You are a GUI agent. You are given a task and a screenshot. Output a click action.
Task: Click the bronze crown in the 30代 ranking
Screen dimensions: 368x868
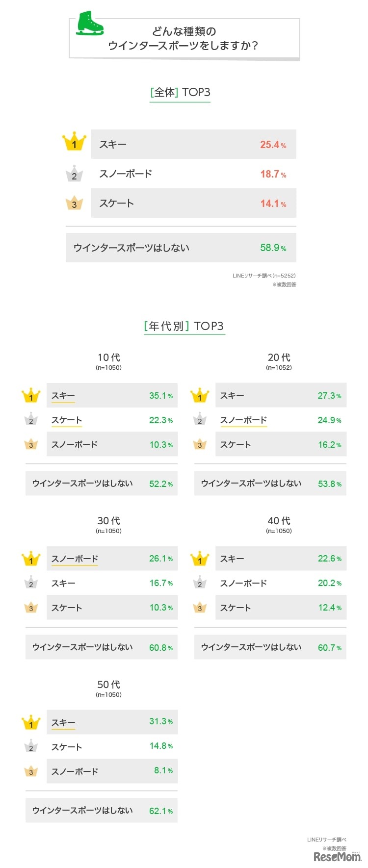pos(31,608)
